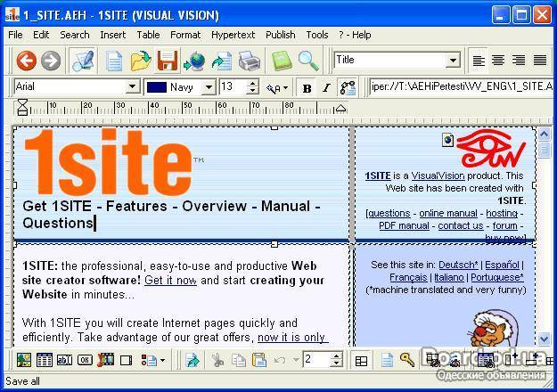The height and width of the screenshot is (392, 557).
Task: Enable center text alignment
Action: [x=498, y=61]
